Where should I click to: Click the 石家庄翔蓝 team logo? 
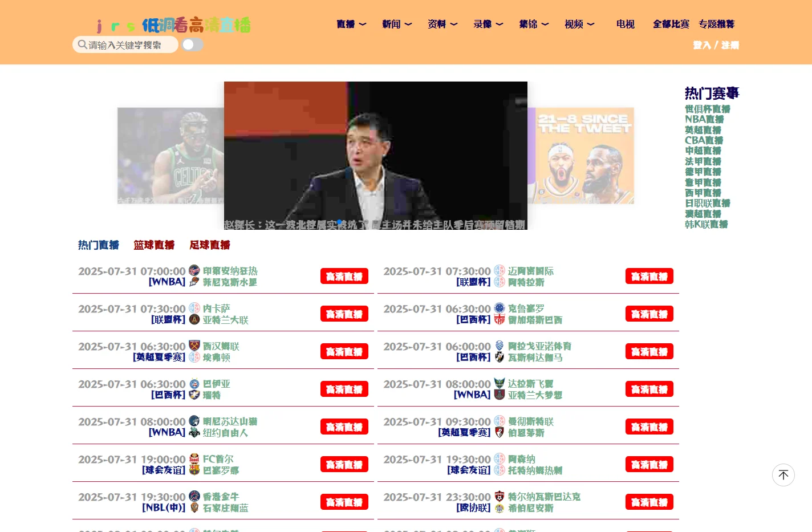pos(194,507)
